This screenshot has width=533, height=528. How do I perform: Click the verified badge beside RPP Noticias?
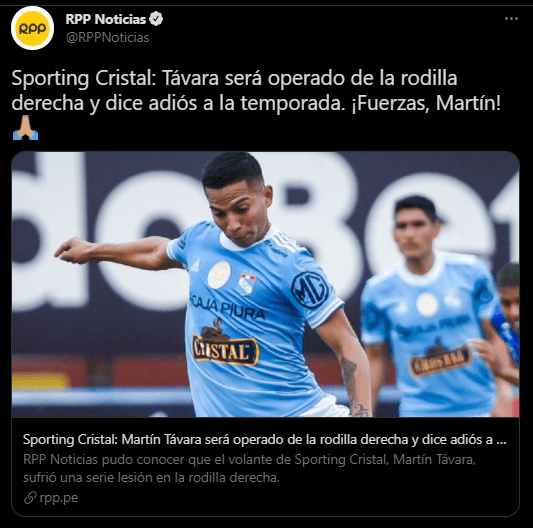coord(156,19)
